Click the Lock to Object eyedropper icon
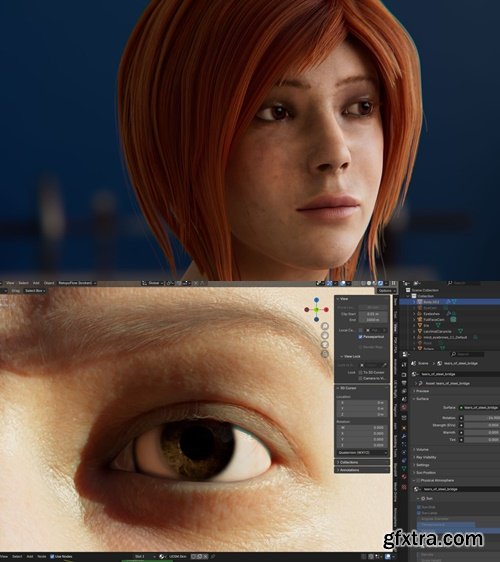 pos(384,365)
